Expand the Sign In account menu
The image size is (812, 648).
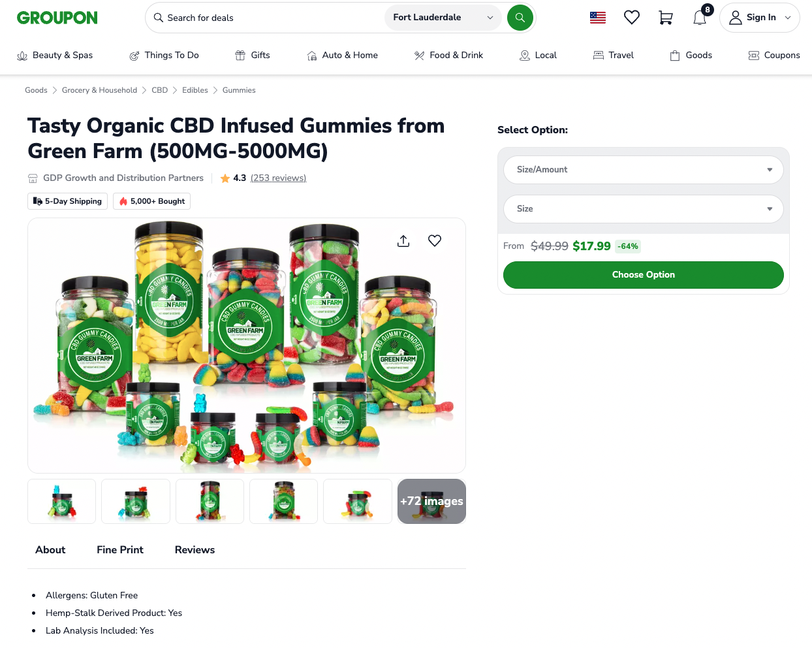(759, 18)
